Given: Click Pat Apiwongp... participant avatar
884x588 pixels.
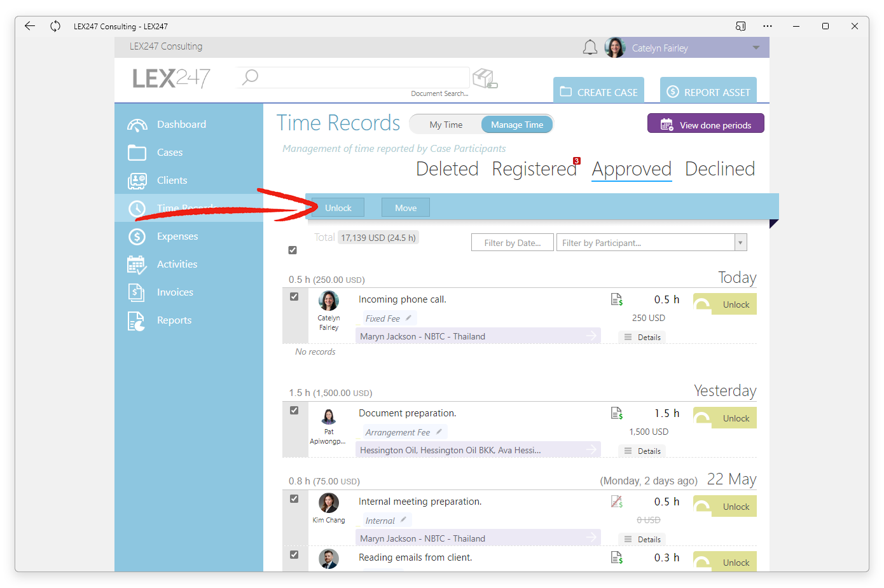Looking at the screenshot, I should point(329,416).
